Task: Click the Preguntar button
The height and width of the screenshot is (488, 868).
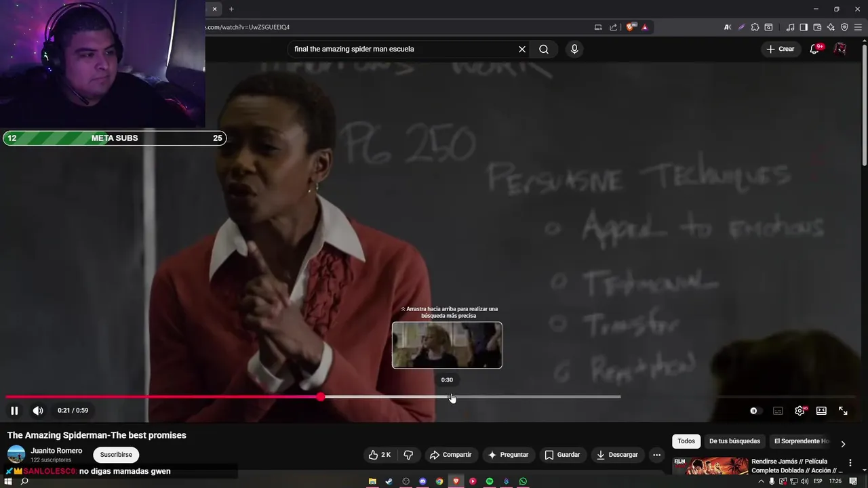Action: (509, 455)
